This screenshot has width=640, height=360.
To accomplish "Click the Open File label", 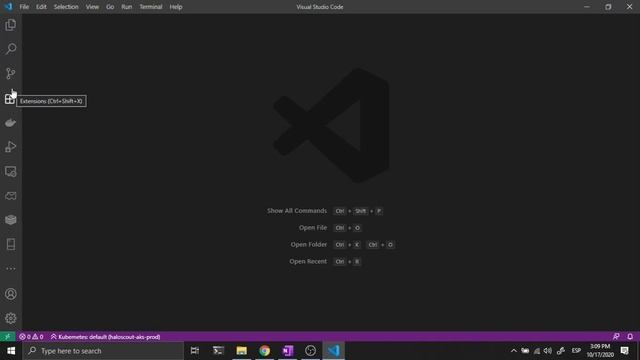I will [313, 228].
